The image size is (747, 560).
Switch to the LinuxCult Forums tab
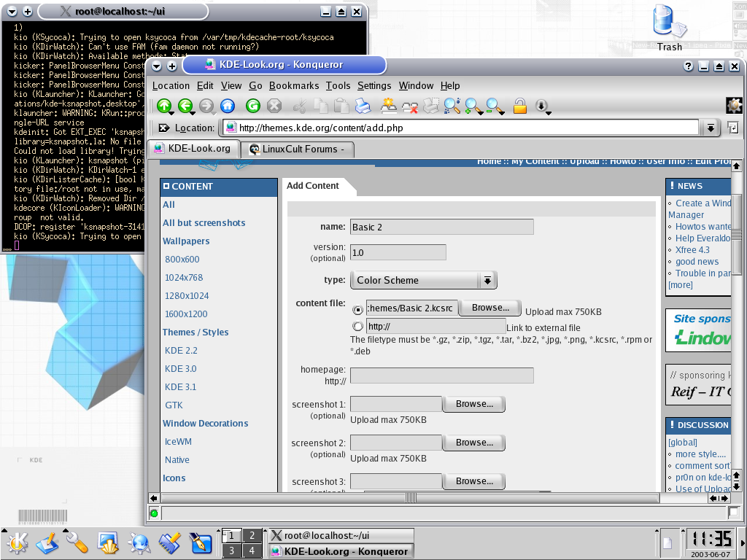pos(298,149)
